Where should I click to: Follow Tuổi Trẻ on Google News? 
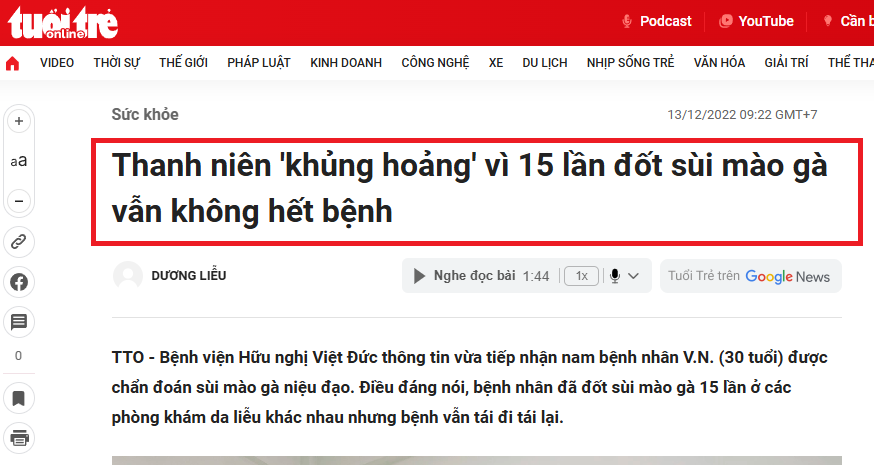(x=750, y=276)
